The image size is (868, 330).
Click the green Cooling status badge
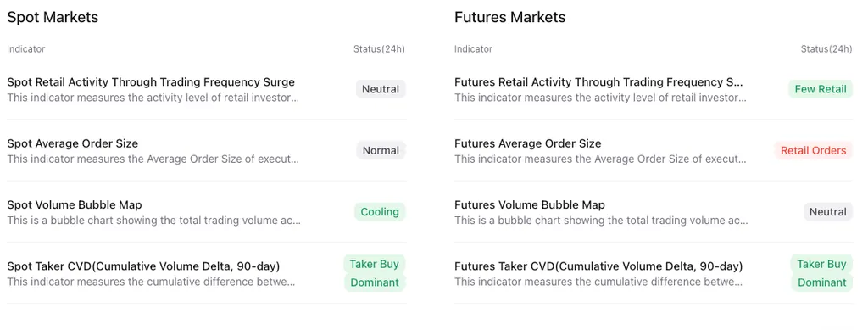(380, 212)
